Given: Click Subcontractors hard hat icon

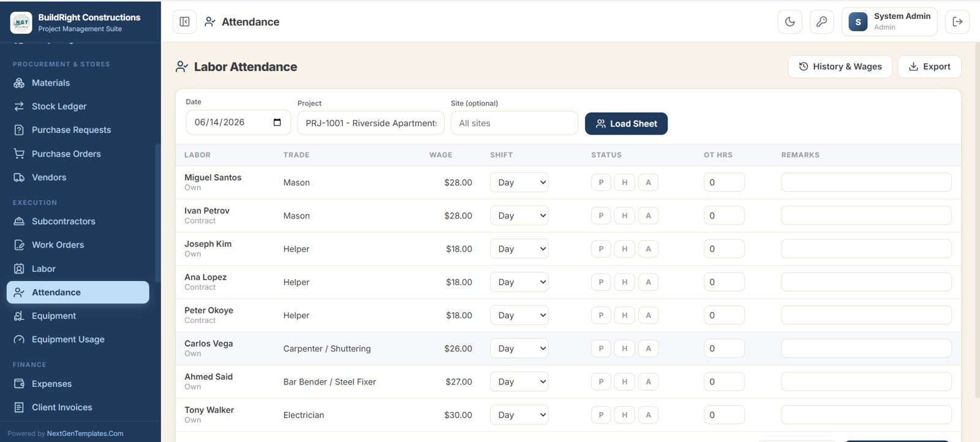Looking at the screenshot, I should (19, 222).
